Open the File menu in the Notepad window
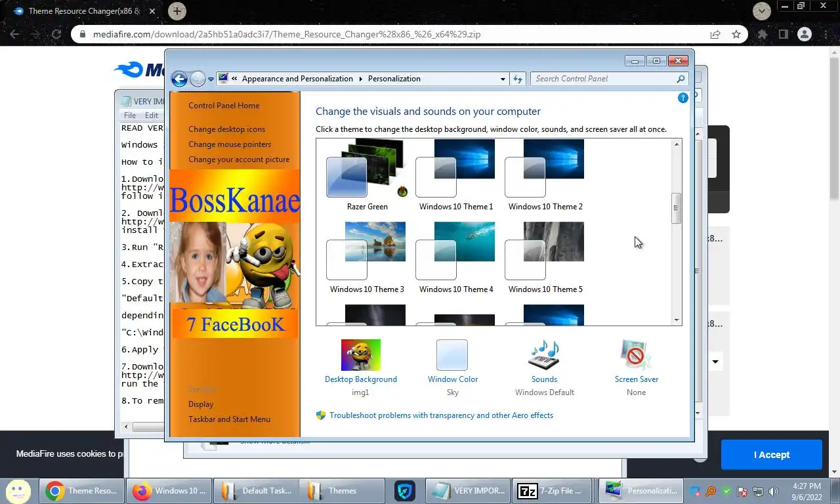Viewport: 840px width, 504px height. 130,115
